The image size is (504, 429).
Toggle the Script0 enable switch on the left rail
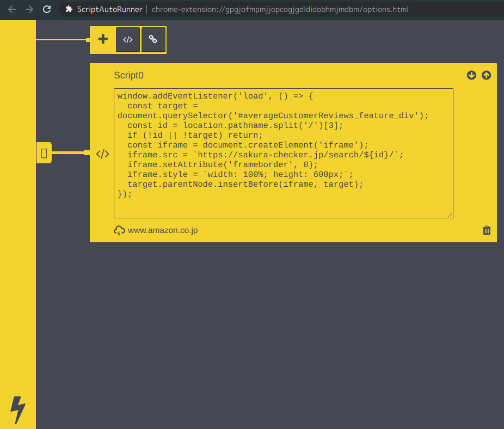[44, 154]
